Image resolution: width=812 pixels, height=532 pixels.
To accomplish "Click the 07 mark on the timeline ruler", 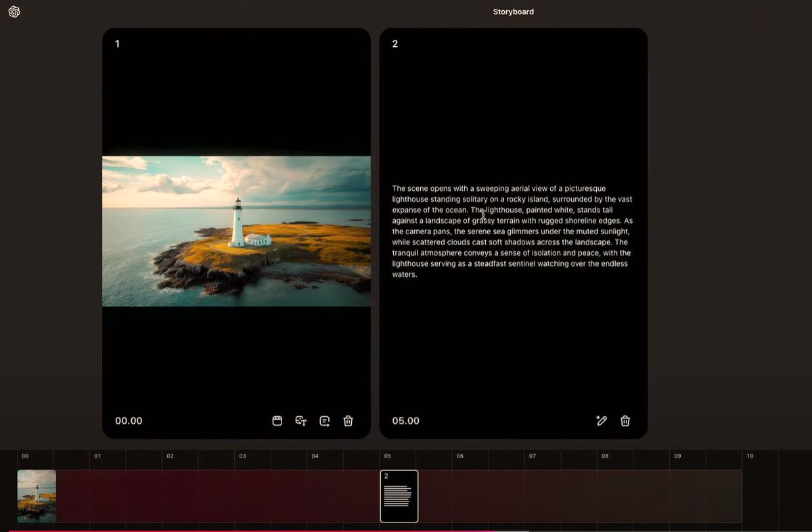I will pos(532,456).
